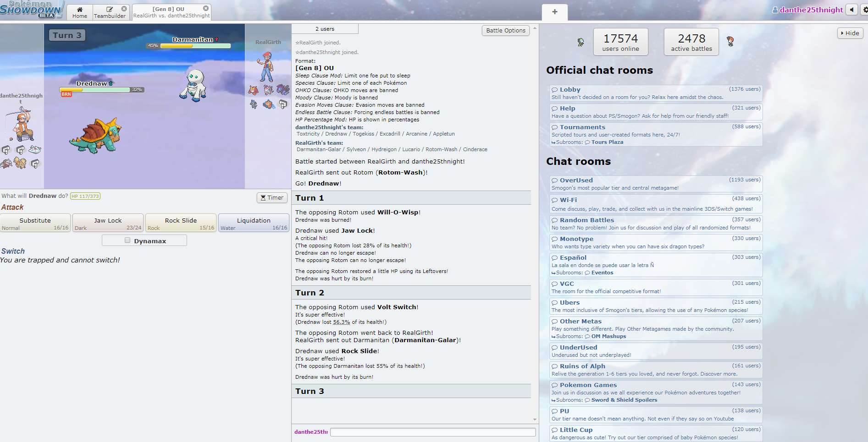Image resolution: width=868 pixels, height=442 pixels.
Task: Click the BRN burn status badge
Action: click(x=66, y=94)
